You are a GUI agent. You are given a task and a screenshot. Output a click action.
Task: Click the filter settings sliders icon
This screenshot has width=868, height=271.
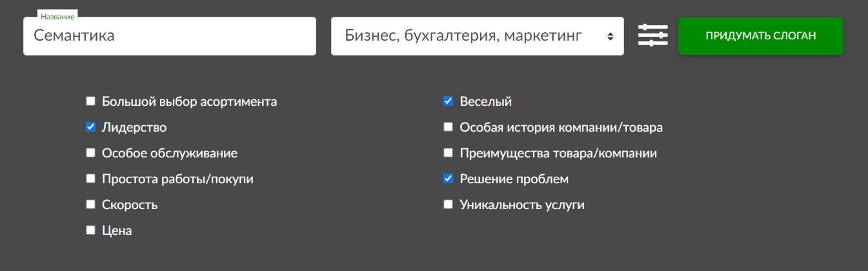(653, 35)
